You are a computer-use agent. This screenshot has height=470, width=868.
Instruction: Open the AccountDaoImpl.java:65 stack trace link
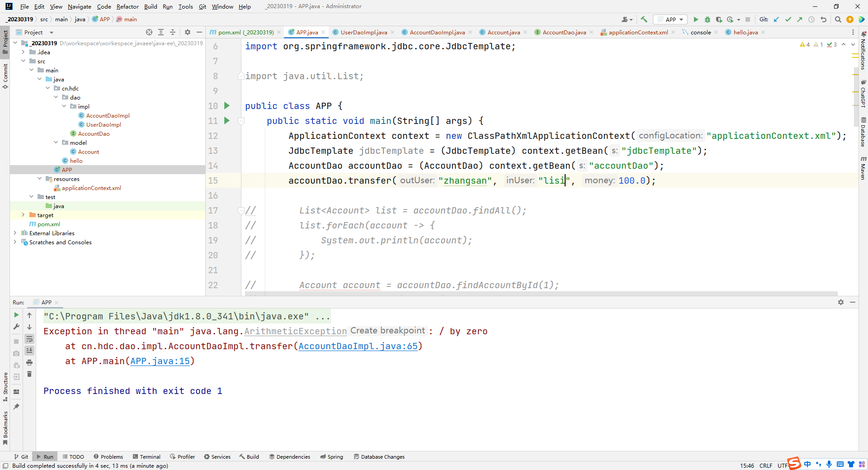[358, 346]
